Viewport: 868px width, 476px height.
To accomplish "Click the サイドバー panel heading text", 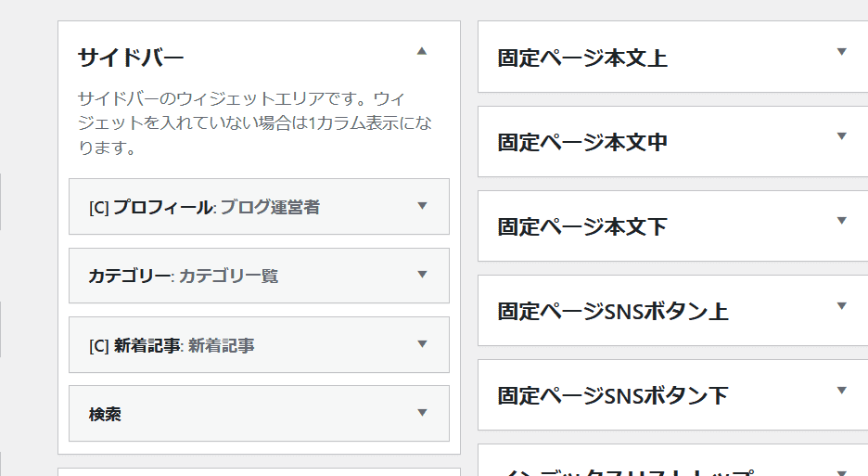I will click(x=131, y=58).
